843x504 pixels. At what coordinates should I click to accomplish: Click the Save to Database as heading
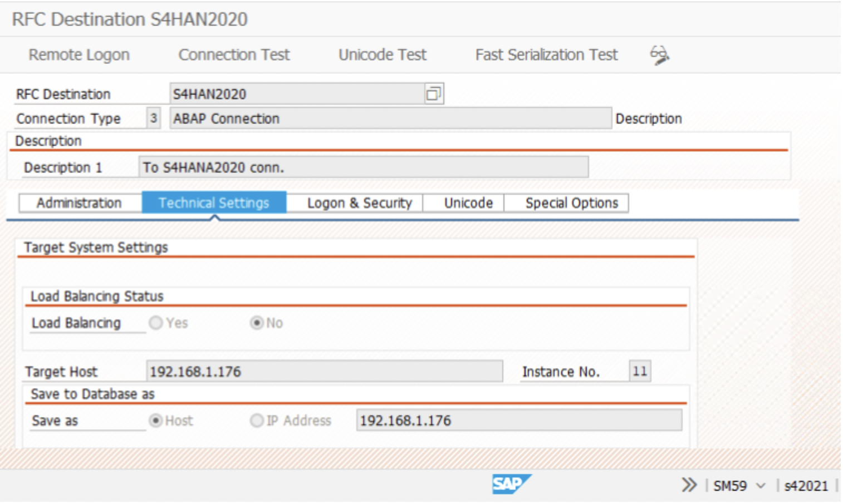(x=92, y=394)
